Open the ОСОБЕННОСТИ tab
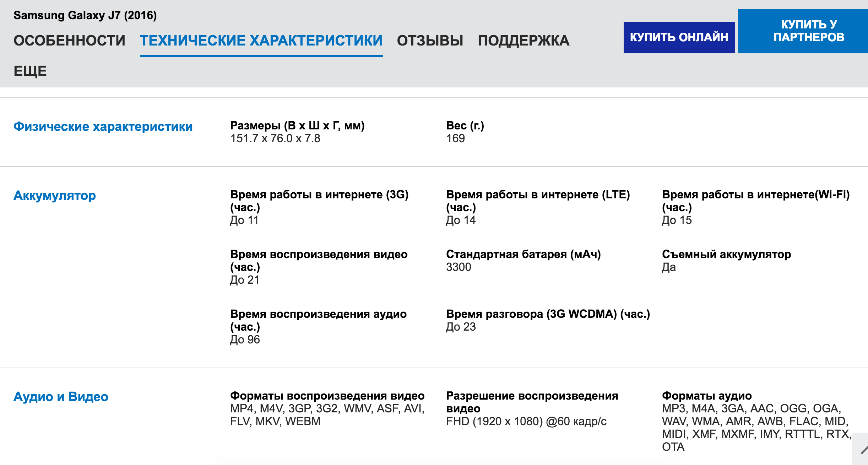This screenshot has width=868, height=465. point(69,41)
